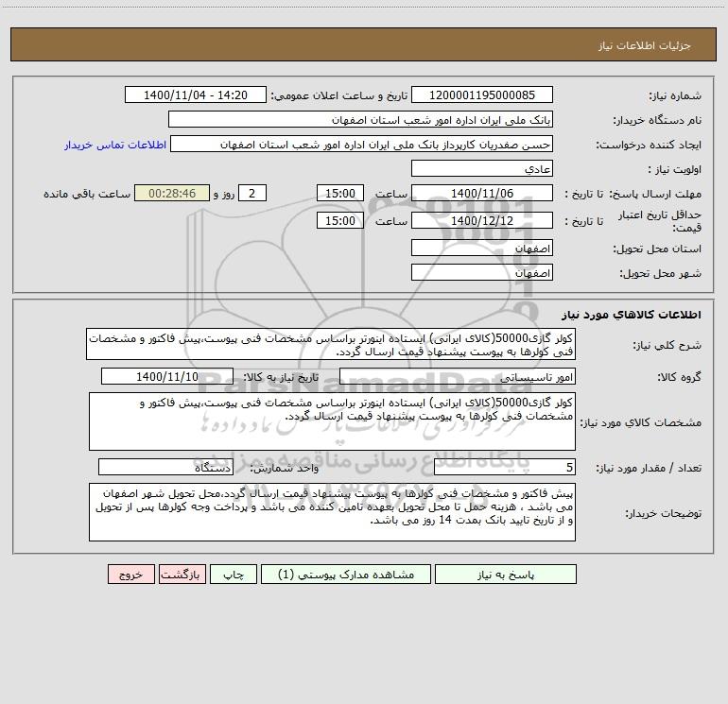Viewport: 728px width, 704px height.
Task: Click the delivery city field اصفهان
Action: [x=482, y=272]
